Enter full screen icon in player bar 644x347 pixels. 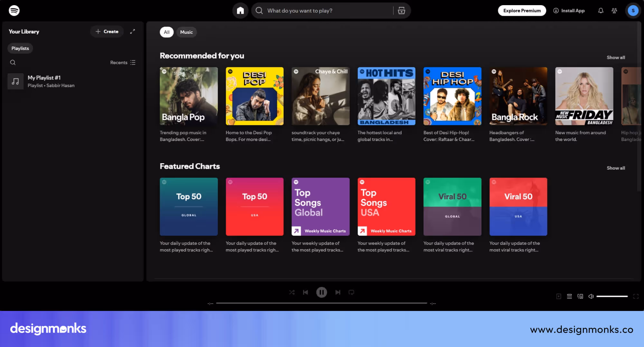click(x=636, y=296)
